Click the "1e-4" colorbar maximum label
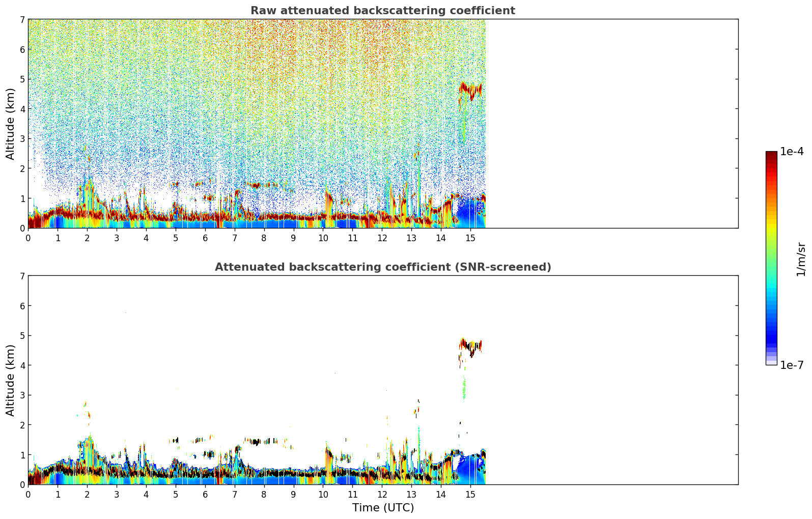This screenshot has width=812, height=519. (x=792, y=152)
